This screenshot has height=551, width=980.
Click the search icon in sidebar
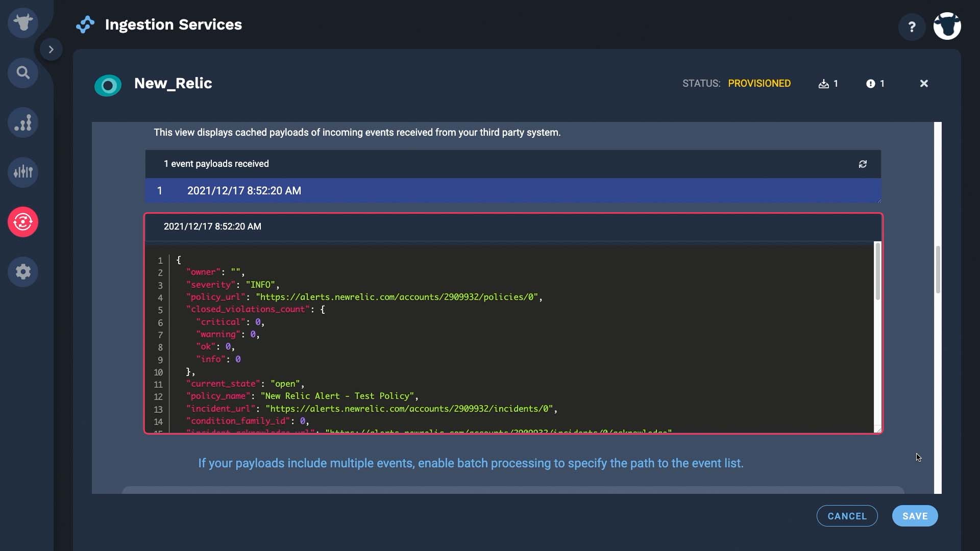[x=23, y=72]
